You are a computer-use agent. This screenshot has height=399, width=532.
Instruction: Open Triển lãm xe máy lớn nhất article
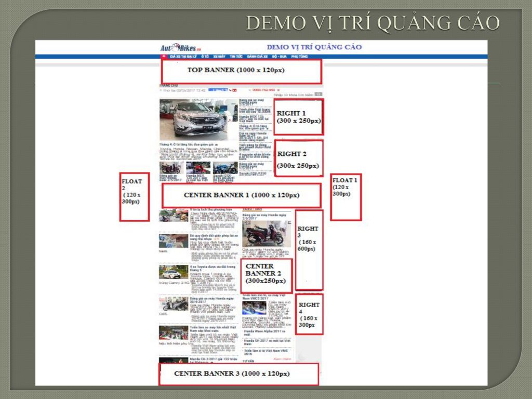212,329
